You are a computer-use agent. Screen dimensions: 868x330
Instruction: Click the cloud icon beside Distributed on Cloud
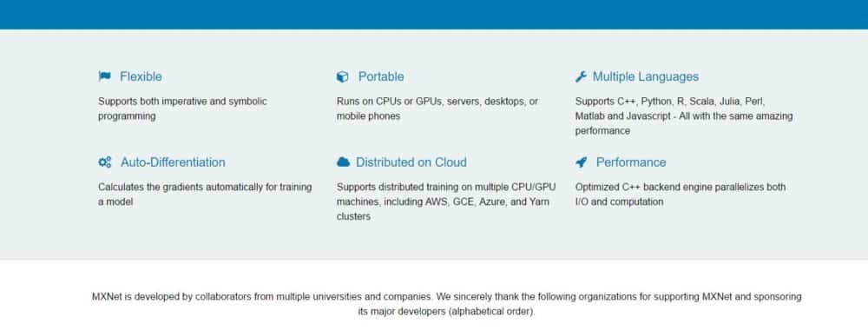click(343, 162)
